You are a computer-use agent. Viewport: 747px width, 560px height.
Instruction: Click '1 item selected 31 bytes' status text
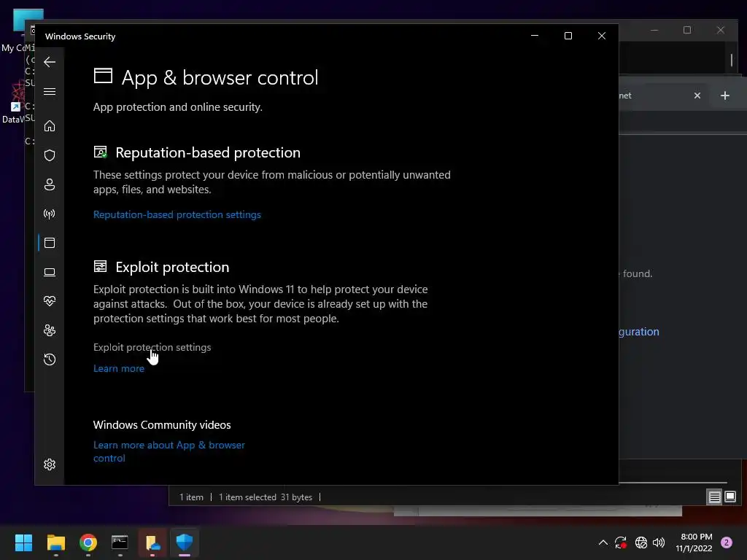click(266, 497)
